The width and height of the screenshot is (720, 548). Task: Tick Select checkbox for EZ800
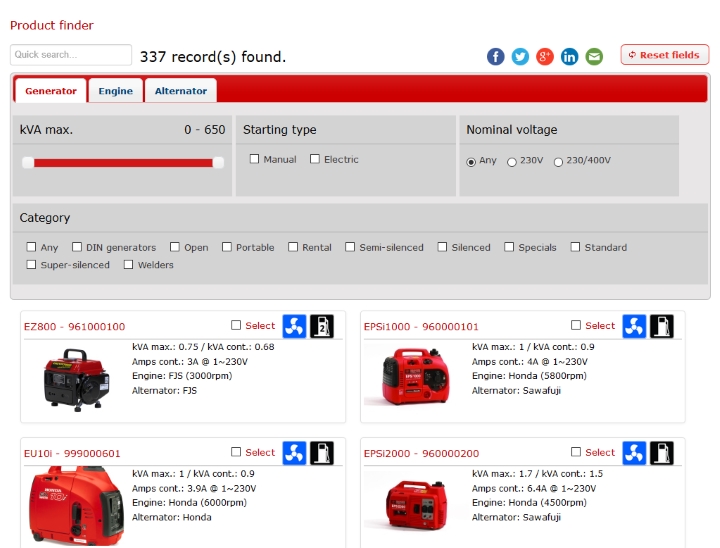tap(236, 325)
